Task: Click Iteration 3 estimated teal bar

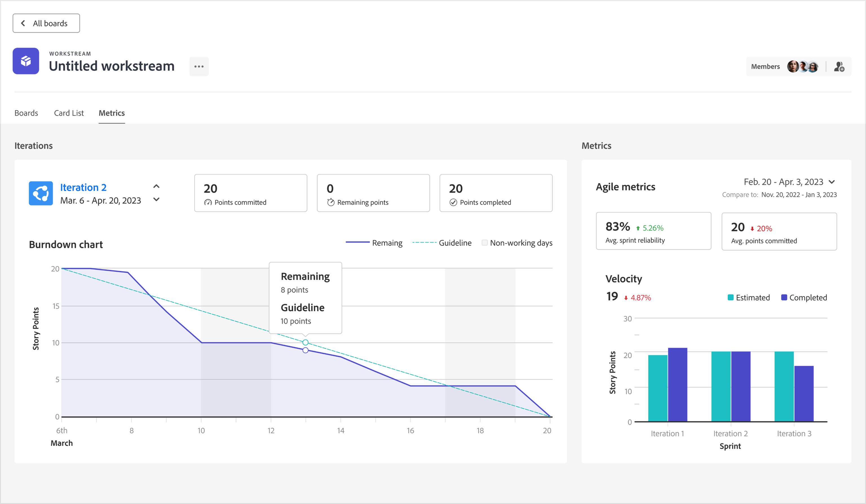Action: (x=784, y=386)
